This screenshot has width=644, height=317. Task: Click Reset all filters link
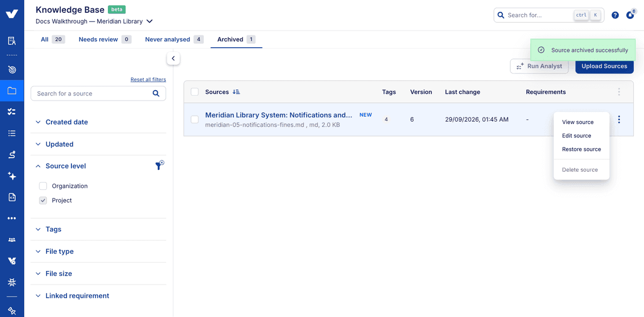[148, 79]
